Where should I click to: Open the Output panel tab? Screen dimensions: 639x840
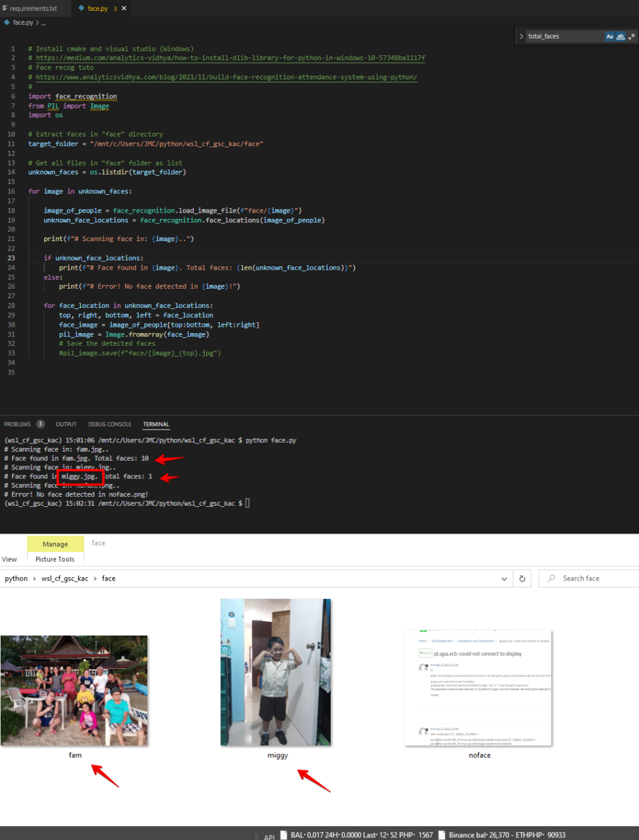(x=66, y=424)
